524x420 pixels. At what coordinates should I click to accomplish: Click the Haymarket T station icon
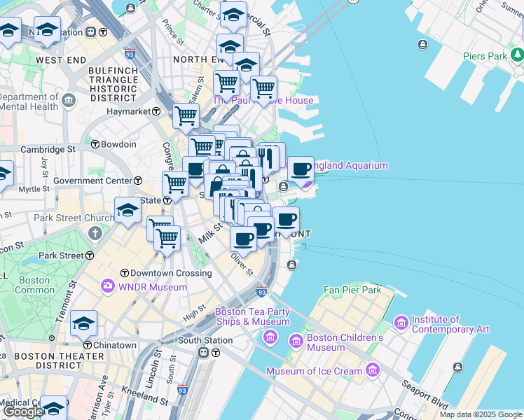(x=156, y=111)
